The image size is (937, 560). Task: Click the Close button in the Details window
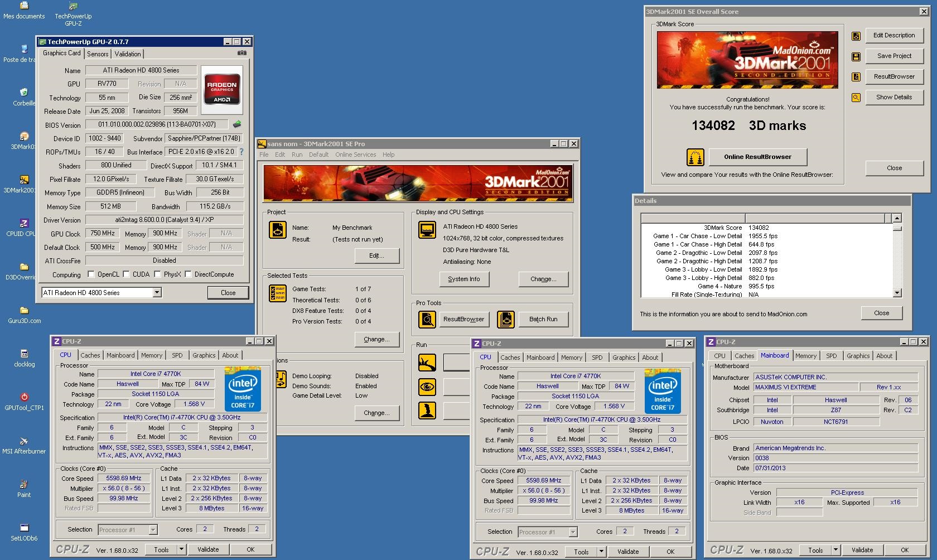click(x=881, y=313)
